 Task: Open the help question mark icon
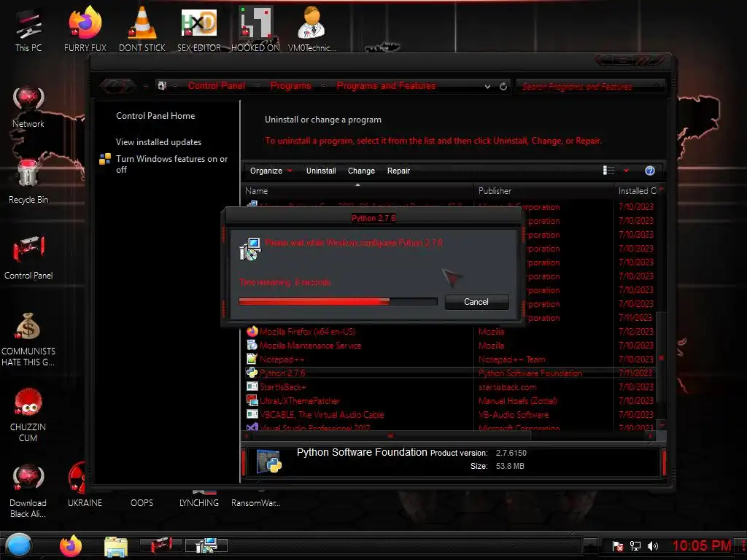tap(650, 171)
